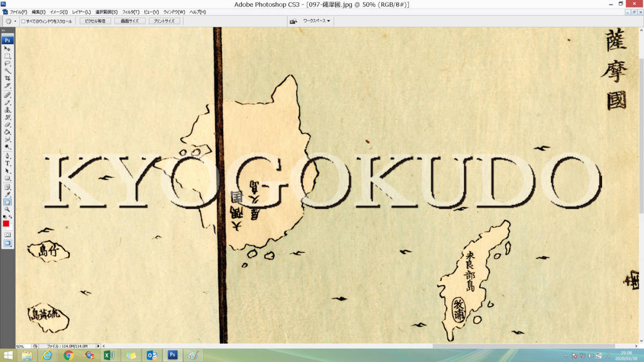Open the レイヤー(L) menu
This screenshot has height=362, width=644.
coord(82,12)
